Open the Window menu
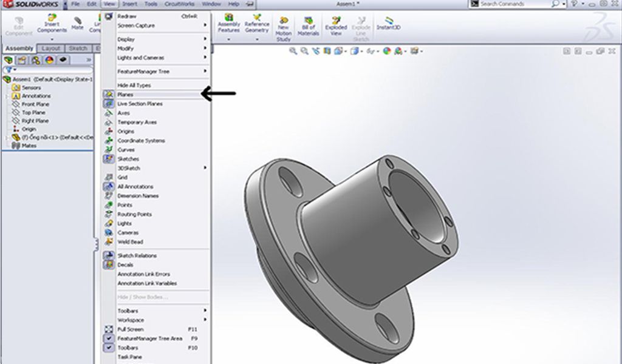 [x=211, y=4]
